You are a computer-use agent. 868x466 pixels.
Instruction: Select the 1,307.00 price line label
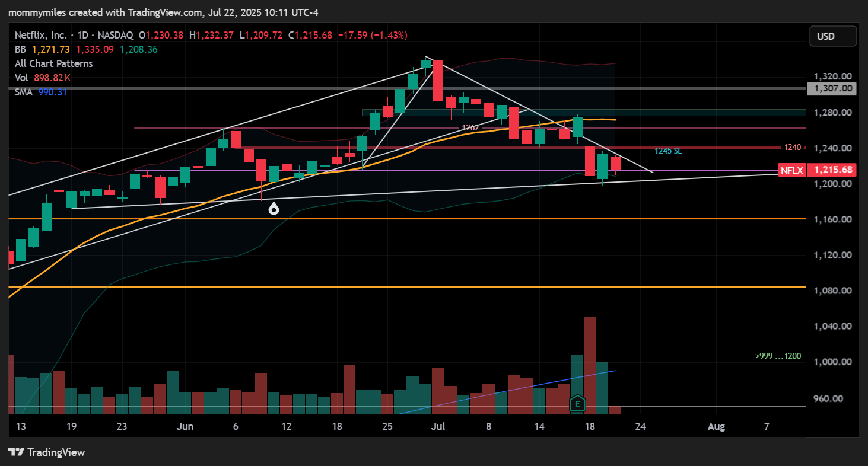(x=831, y=88)
